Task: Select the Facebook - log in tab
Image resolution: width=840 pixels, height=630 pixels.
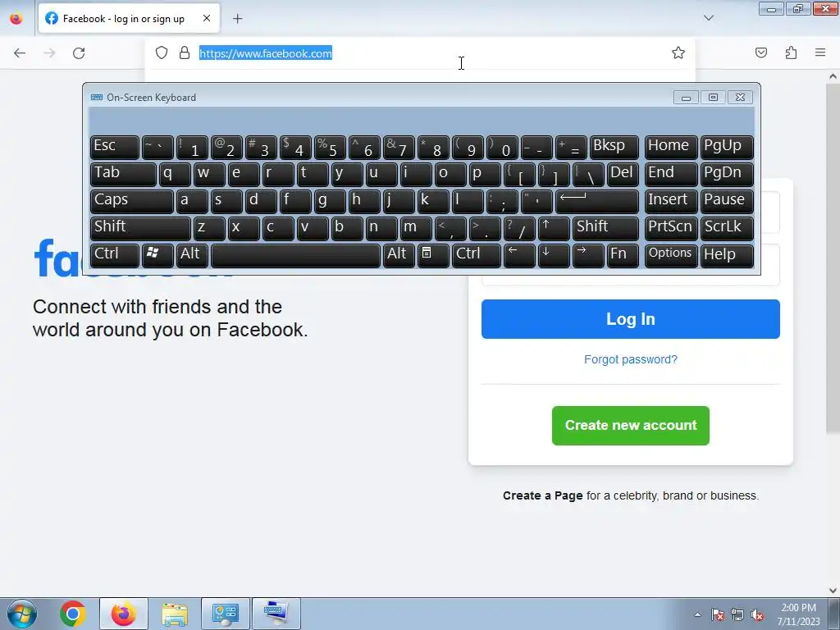Action: [x=129, y=19]
